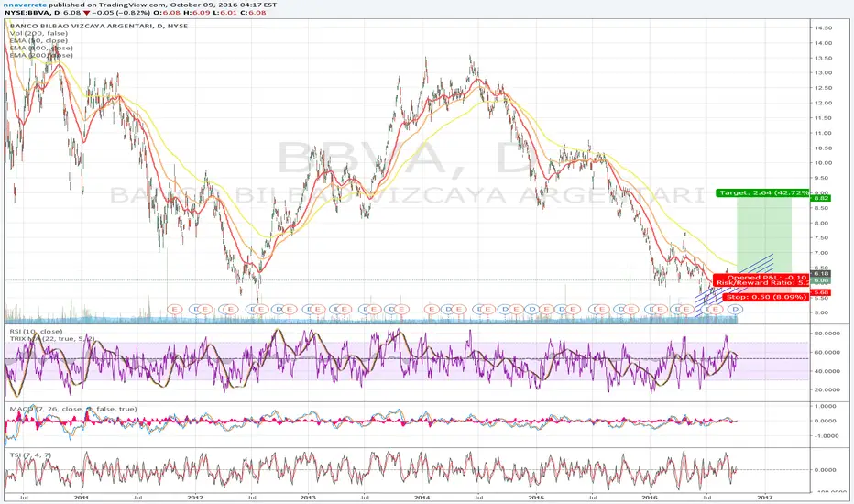Click the first earnings E marker on the chart
Viewport: 854px width, 504px height.
175,309
